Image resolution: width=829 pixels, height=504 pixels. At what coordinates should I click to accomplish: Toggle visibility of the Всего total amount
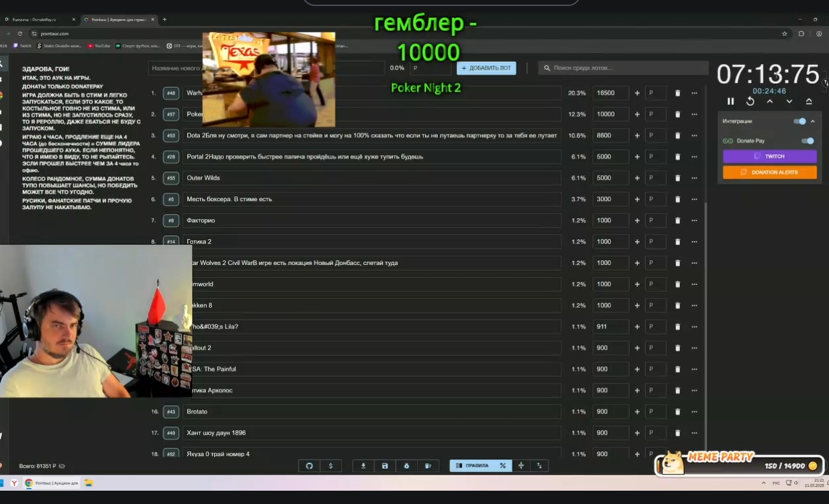(62, 466)
